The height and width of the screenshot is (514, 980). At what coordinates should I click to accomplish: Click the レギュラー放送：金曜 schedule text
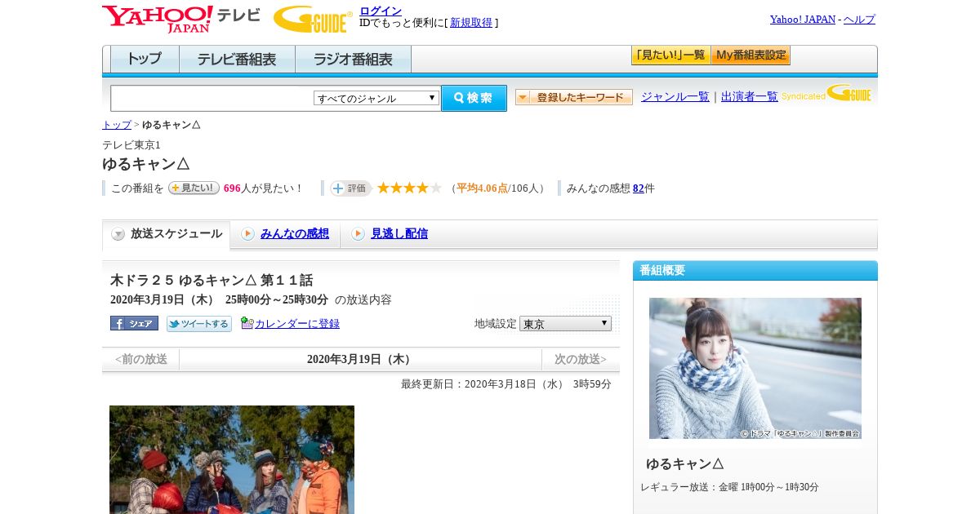tap(729, 487)
